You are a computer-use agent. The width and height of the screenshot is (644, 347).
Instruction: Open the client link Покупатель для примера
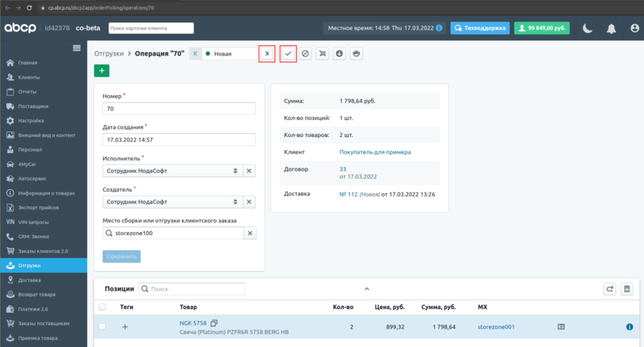pos(375,152)
